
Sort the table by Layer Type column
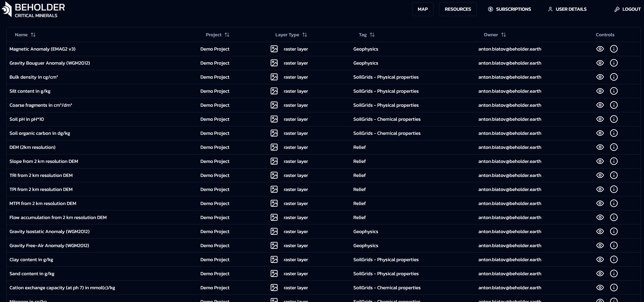coord(304,34)
